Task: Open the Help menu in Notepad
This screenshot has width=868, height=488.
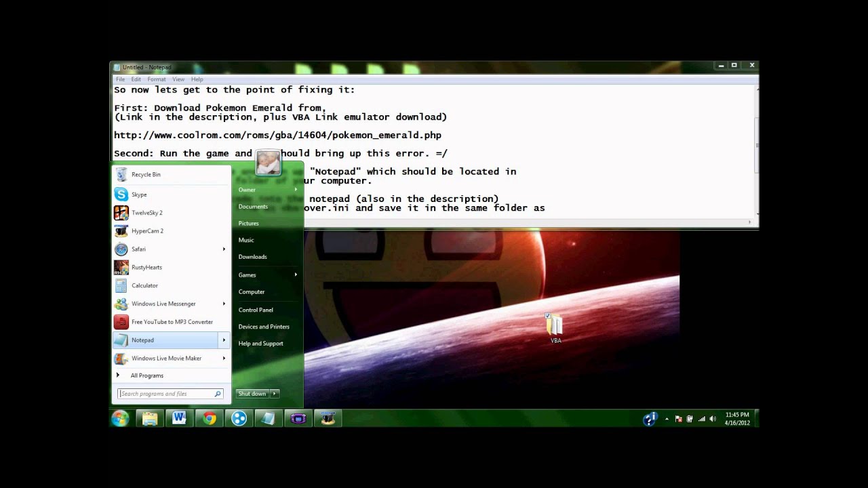Action: 197,79
